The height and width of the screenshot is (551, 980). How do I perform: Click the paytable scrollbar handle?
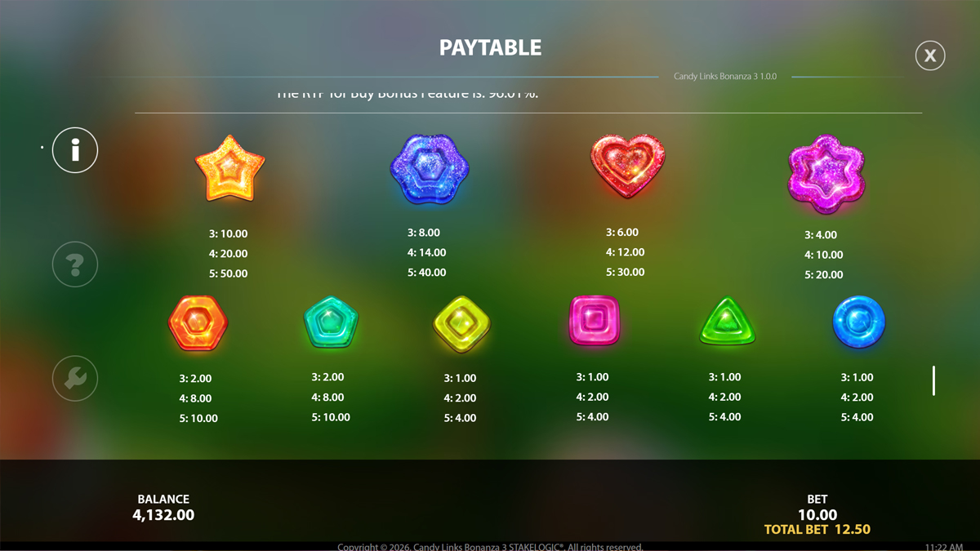tap(933, 380)
